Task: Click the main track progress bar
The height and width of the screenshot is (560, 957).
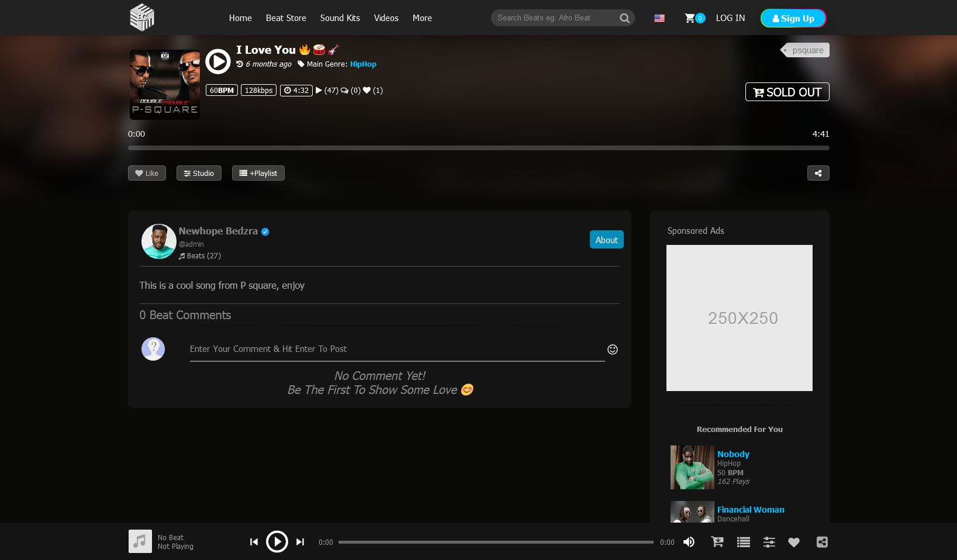Action: 479,148
